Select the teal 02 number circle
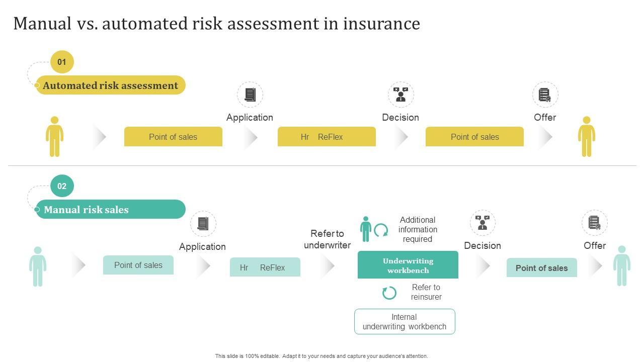The width and height of the screenshot is (644, 362). 62,186
